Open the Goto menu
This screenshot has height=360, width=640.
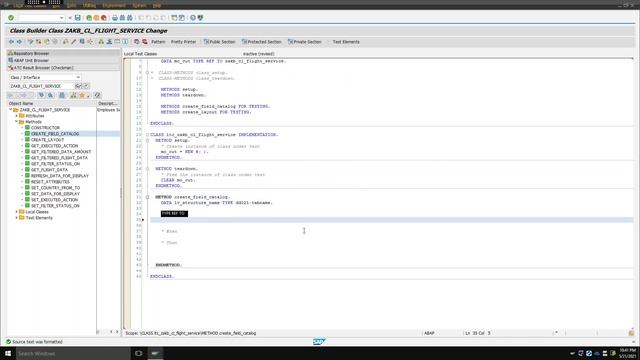point(71,5)
